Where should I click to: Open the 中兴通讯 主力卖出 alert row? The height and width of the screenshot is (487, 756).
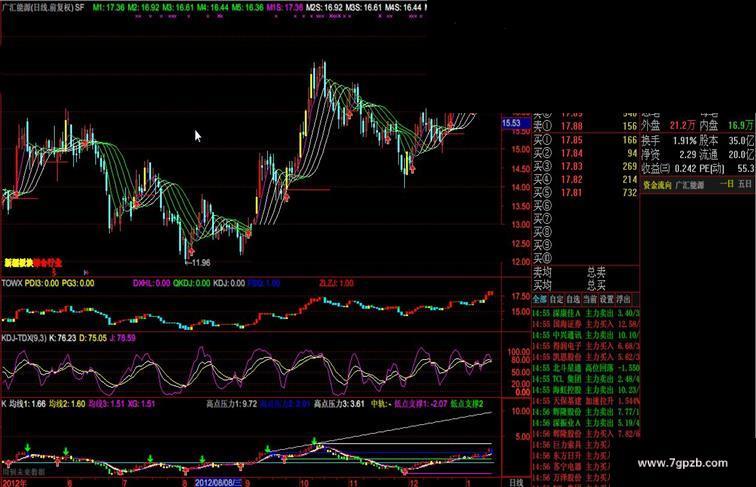(586, 335)
